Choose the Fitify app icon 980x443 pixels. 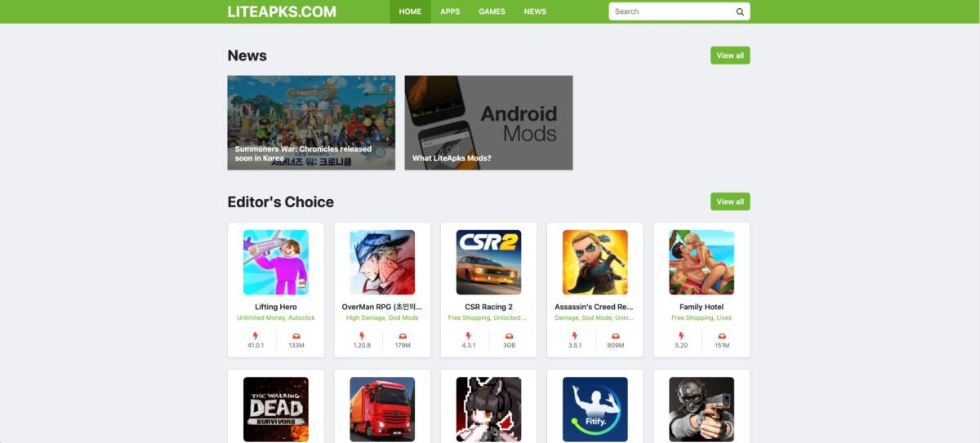595,410
